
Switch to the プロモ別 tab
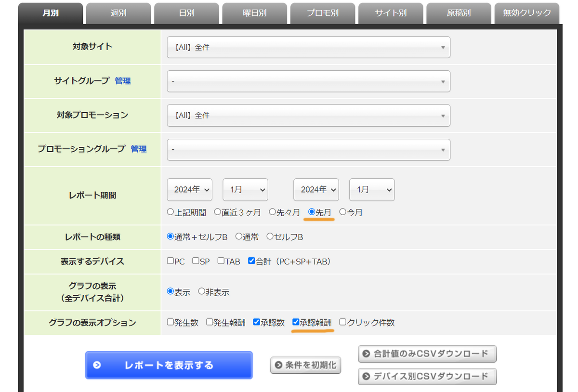[323, 13]
